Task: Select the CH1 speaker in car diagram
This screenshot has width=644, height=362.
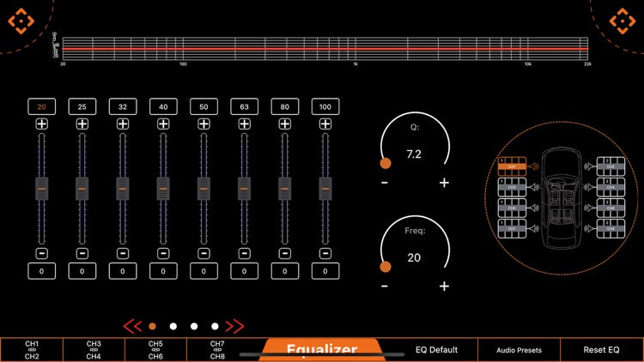Action: coord(512,166)
